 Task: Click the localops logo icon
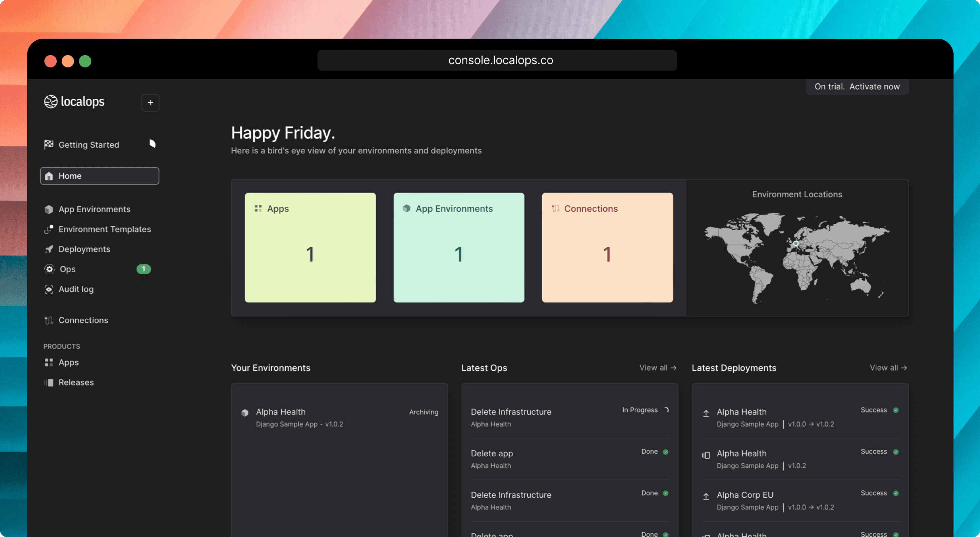(x=51, y=102)
